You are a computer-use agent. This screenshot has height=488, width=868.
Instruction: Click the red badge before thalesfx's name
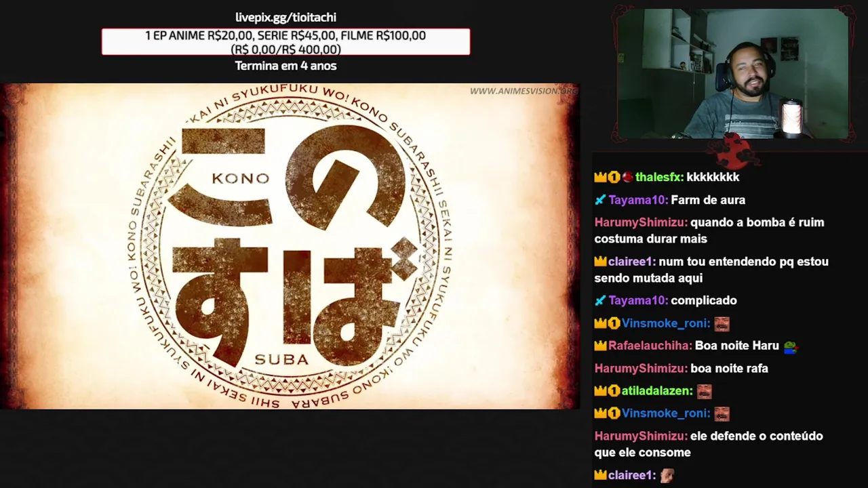(628, 177)
